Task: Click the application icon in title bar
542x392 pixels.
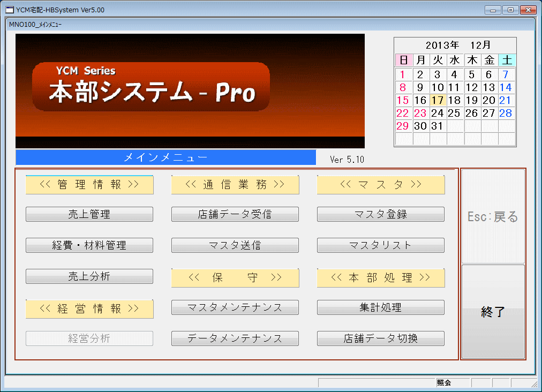Action: pos(10,10)
